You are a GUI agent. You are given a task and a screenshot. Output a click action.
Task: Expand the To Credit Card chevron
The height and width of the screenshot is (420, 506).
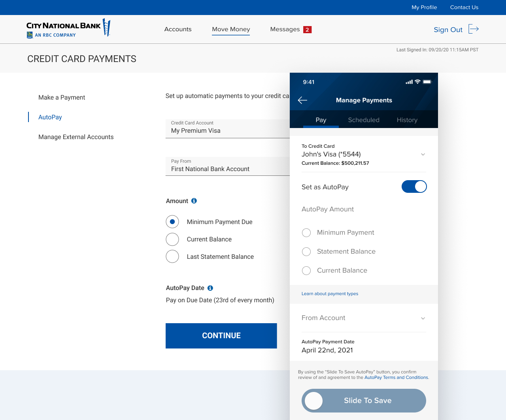423,154
